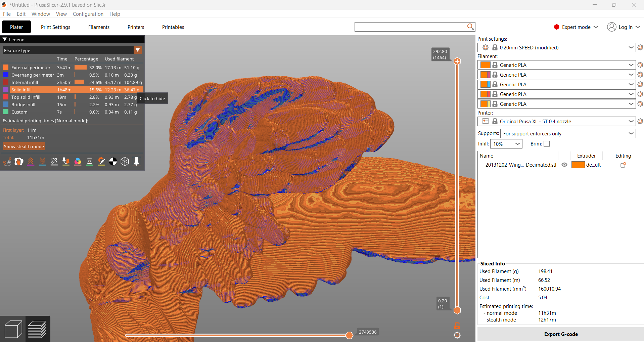Click the horizontal move slider thumb
Viewport: 644px width, 342px height.
[350, 335]
